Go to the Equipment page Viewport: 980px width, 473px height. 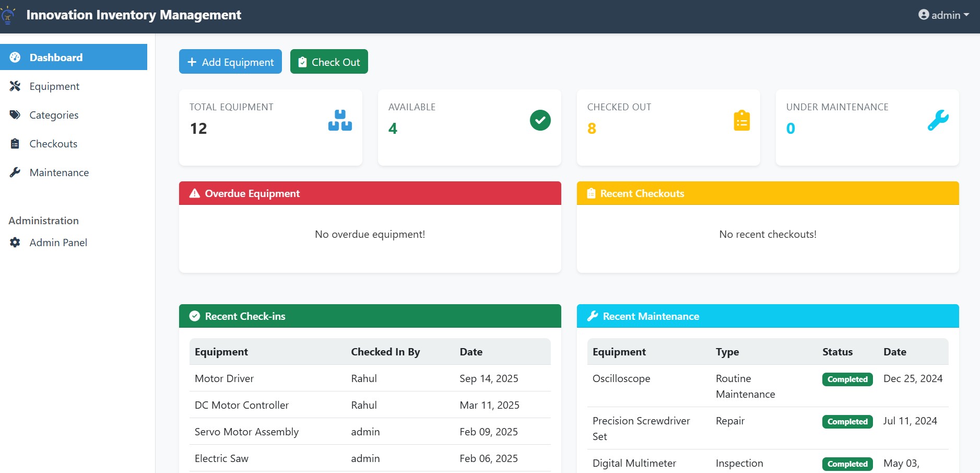pos(74,86)
